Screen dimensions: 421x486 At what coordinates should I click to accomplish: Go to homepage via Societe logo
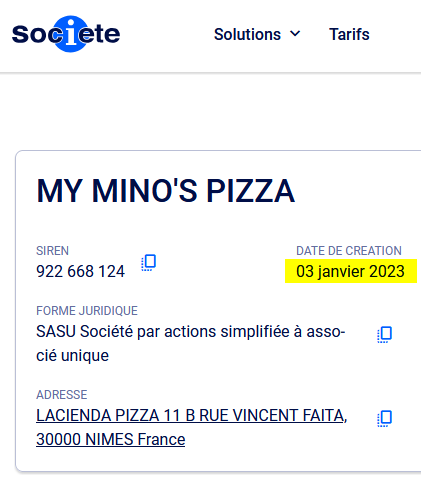66,34
